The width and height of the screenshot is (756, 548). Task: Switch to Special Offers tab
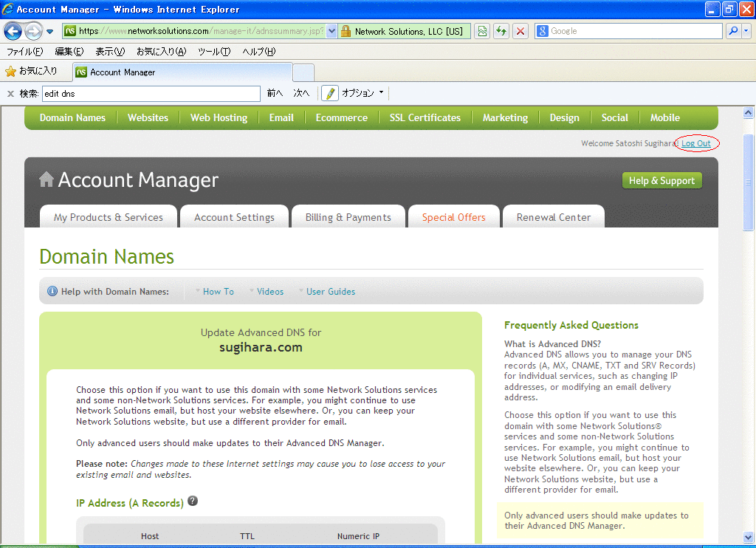pos(454,218)
